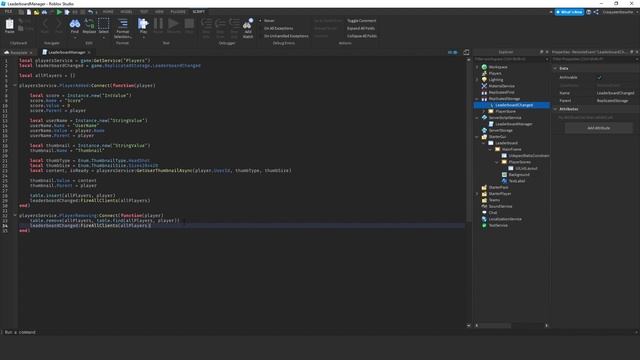This screenshot has height=360, width=640.
Task: Click the LeaderboardManager script icon in Explorer
Action: point(491,124)
